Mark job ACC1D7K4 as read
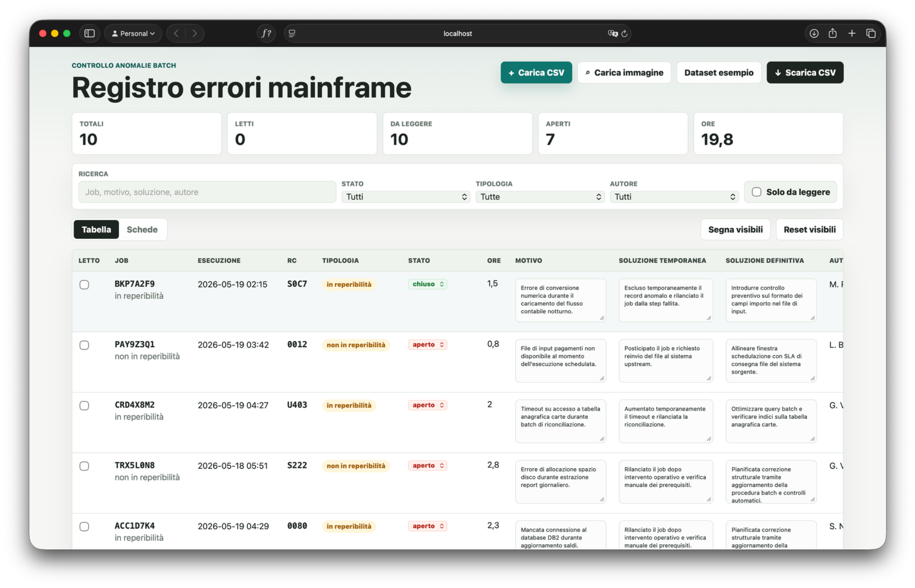This screenshot has width=915, height=588. [x=84, y=526]
